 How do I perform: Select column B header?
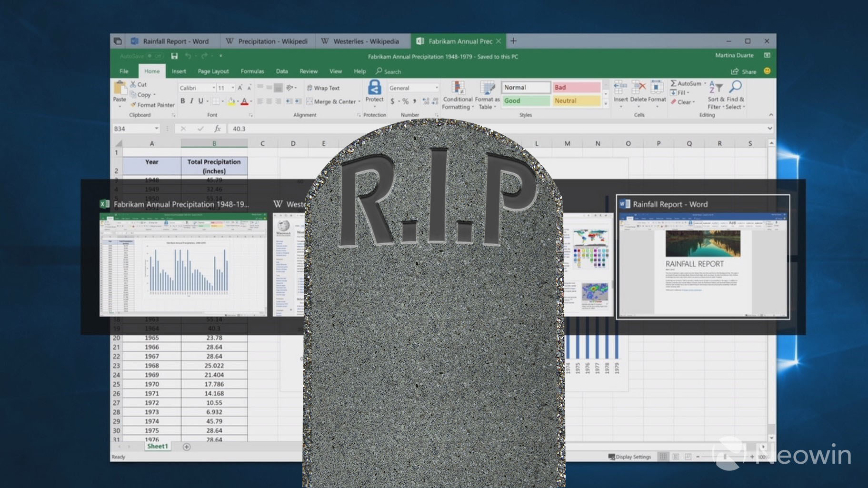[x=214, y=143]
